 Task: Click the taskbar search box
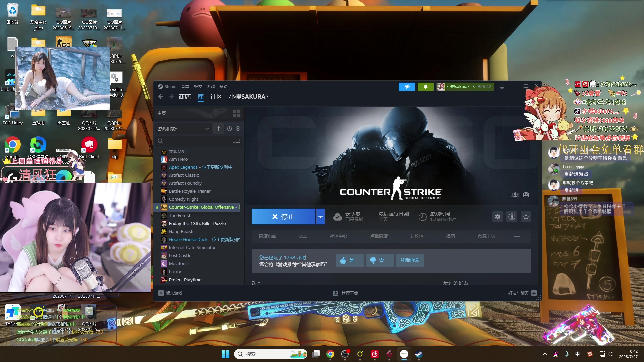(271, 354)
